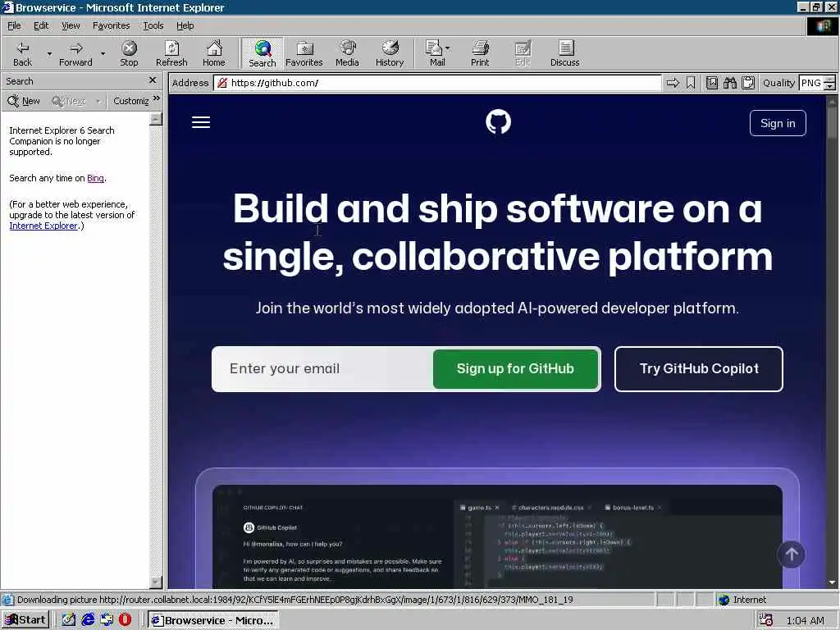This screenshot has height=630, width=840.
Task: Click New in the Search pane
Action: coord(24,101)
